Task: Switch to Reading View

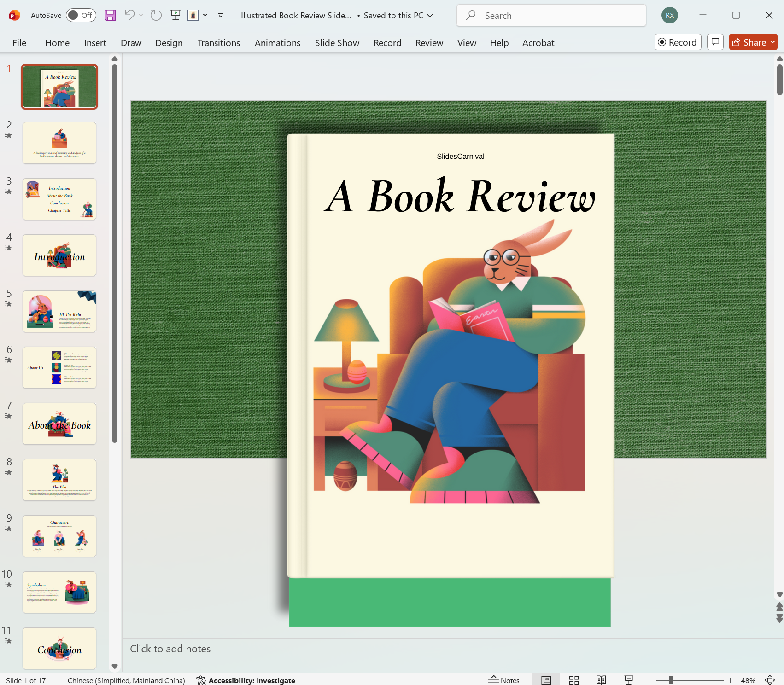Action: (601, 680)
